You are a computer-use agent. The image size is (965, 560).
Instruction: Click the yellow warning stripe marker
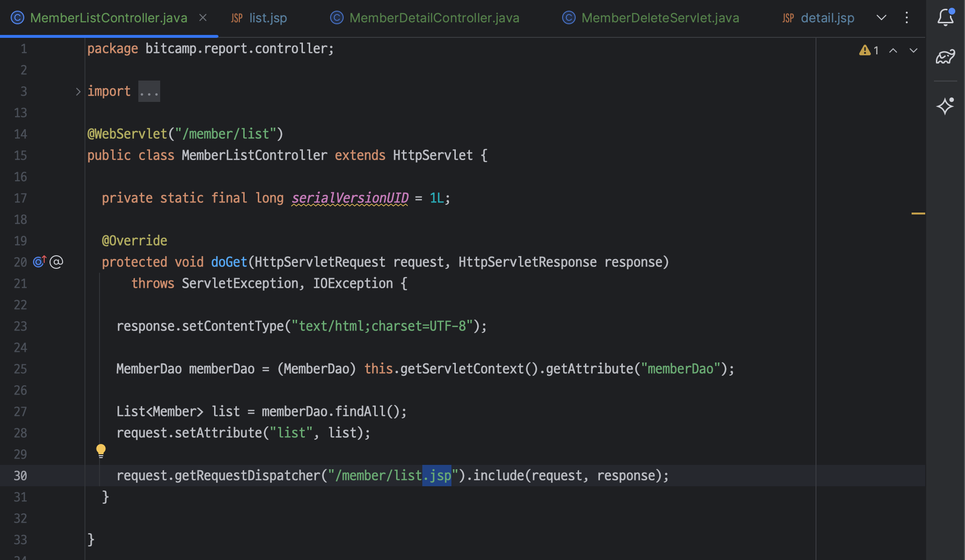coord(918,213)
